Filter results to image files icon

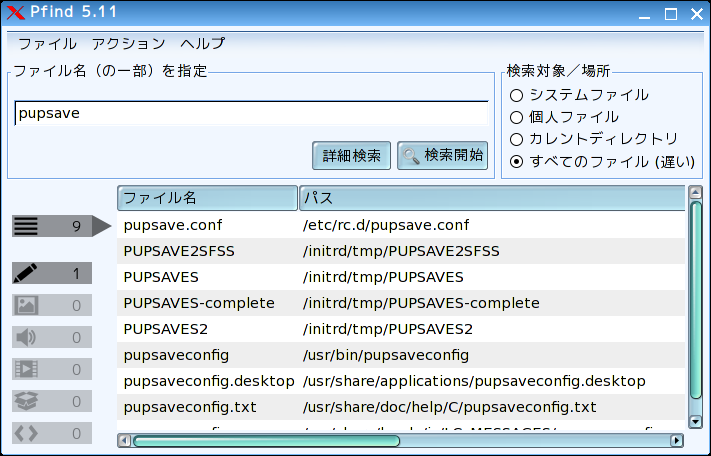click(x=52, y=305)
